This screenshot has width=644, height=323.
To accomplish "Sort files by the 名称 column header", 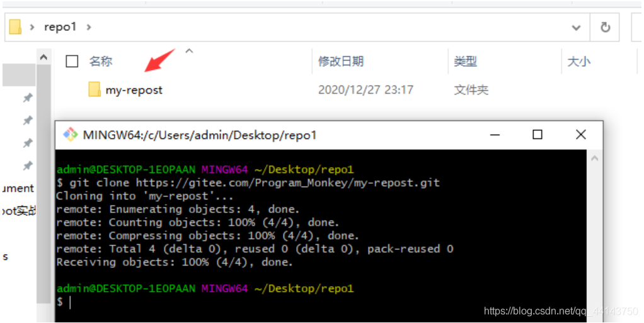I will [x=101, y=61].
